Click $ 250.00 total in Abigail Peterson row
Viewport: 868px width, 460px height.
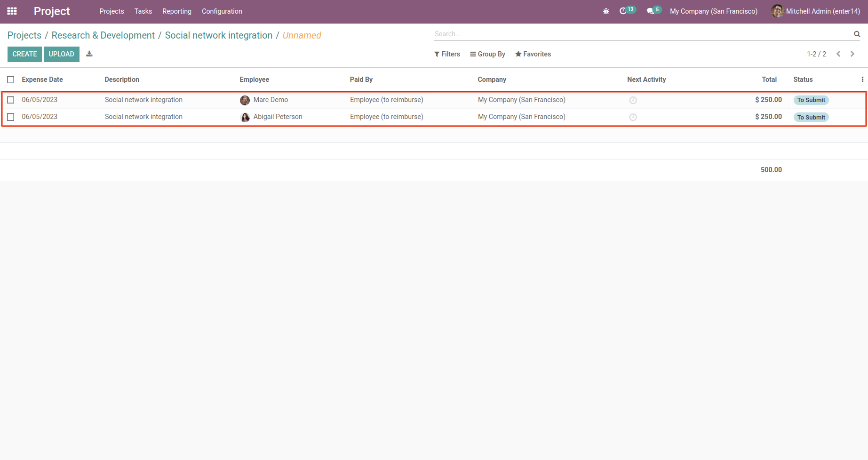(x=768, y=117)
